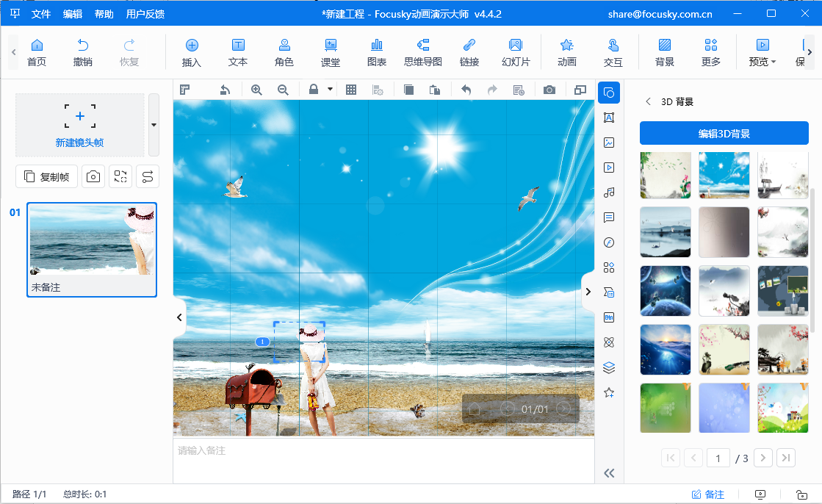Toggle 备注 notes at the bottom right
Screen dimensions: 822x504
[x=707, y=494]
